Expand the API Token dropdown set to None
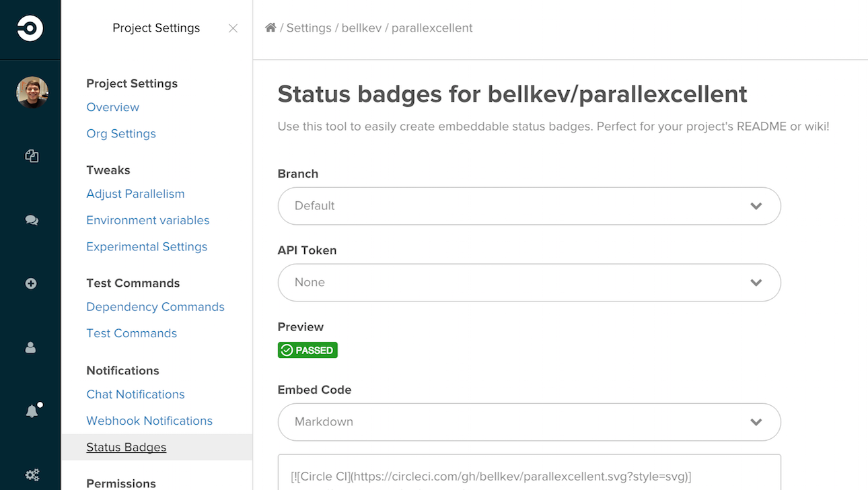This screenshot has width=868, height=490. tap(529, 283)
